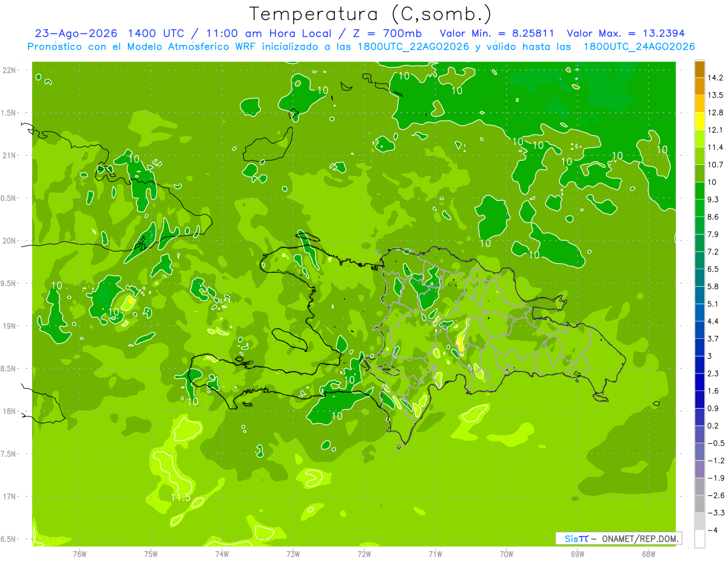Click the title "Temperatura (C,somb.)"
This screenshot has height=562, width=728.
[371, 13]
